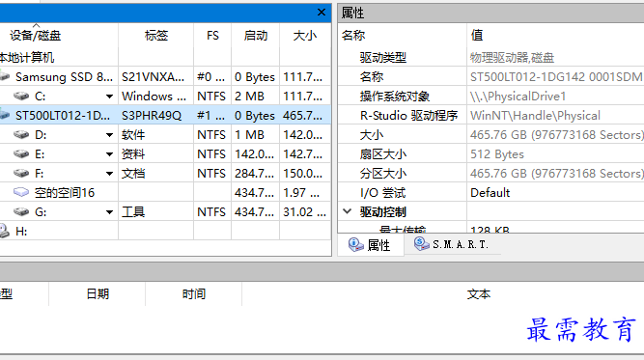Switch to the 属性 tab
Viewport: 644px width, 360px height.
(371, 245)
